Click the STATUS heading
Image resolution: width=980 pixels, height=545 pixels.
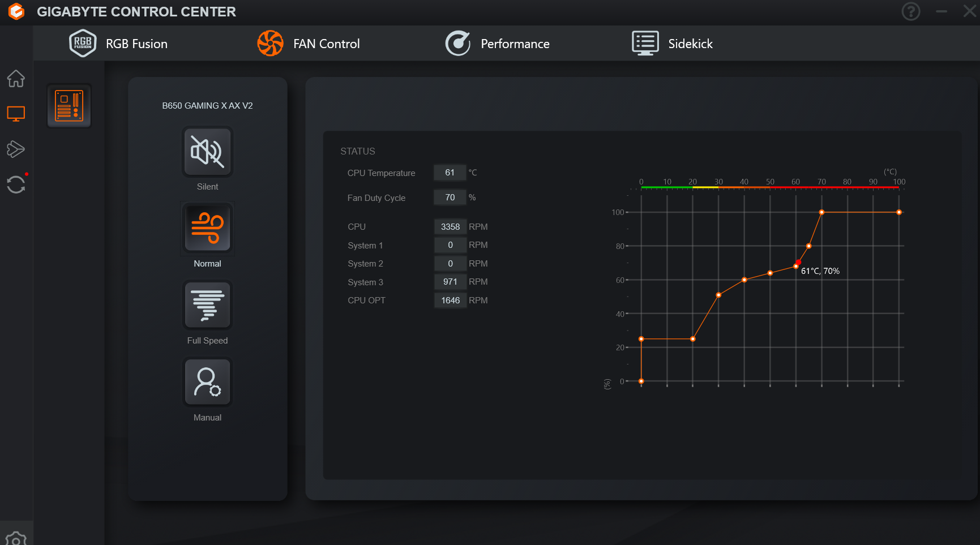click(x=358, y=151)
